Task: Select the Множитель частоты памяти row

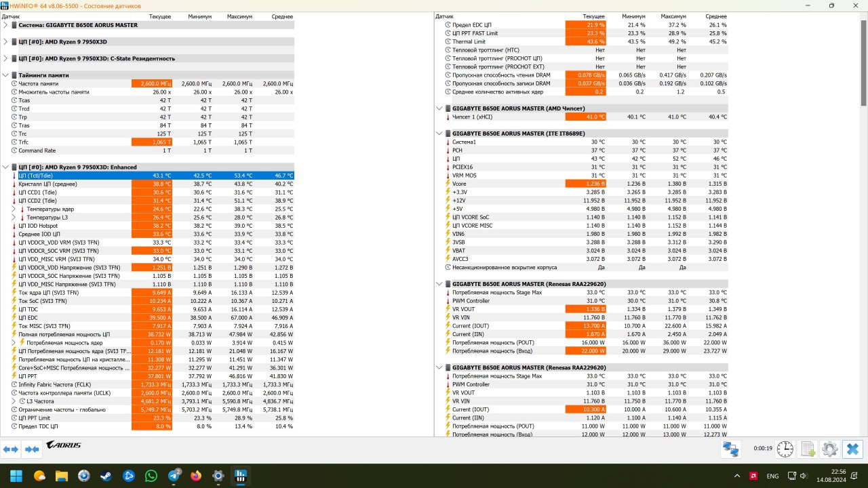Action: [148, 91]
